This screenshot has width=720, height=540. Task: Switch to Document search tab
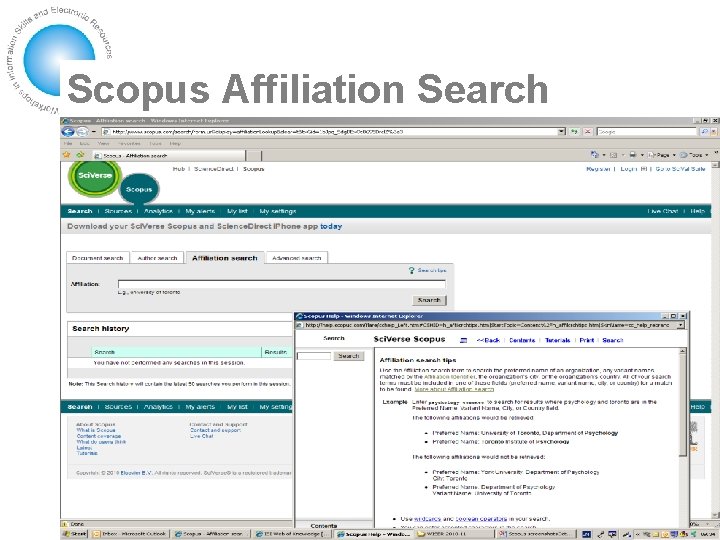(x=98, y=258)
